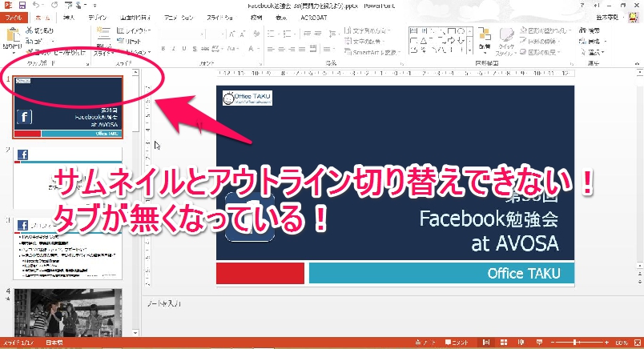The image size is (644, 349).
Task: Open Convert to SmartArt dropdown
Action: pos(372,52)
